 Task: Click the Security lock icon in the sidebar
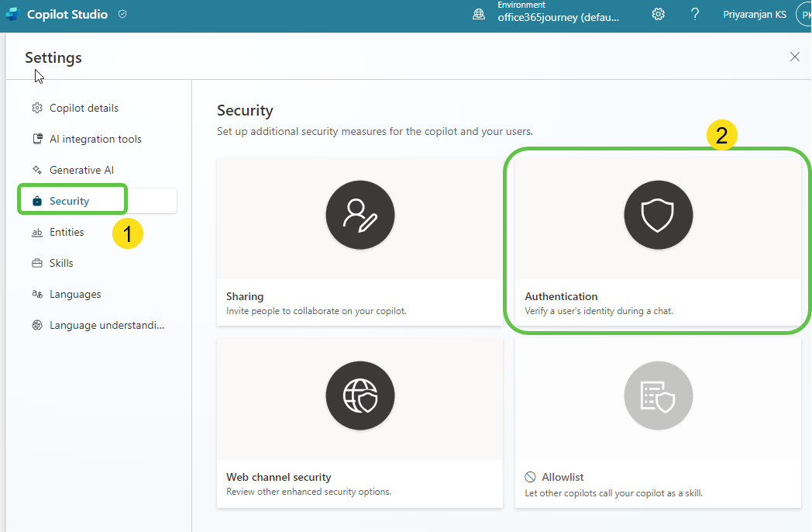coord(36,200)
